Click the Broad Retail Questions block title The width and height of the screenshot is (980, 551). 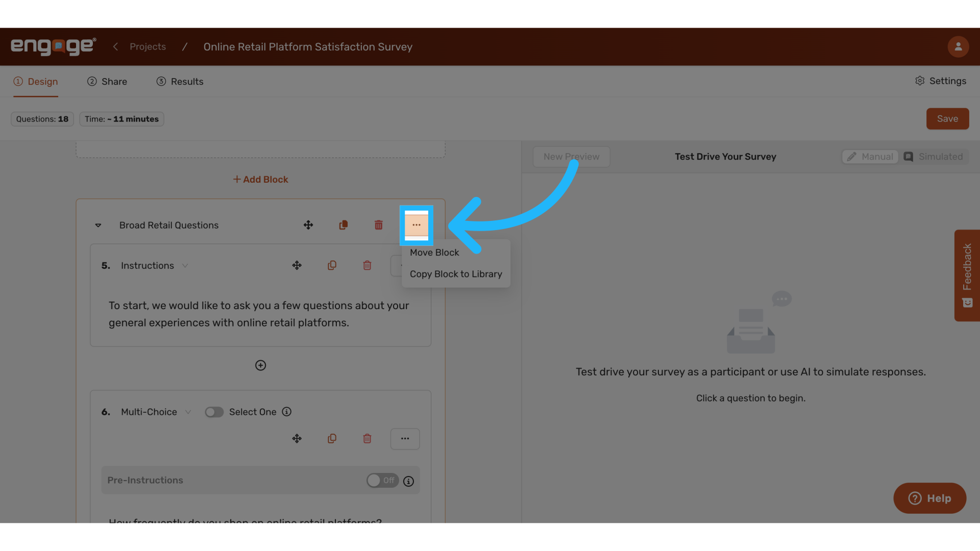click(169, 225)
